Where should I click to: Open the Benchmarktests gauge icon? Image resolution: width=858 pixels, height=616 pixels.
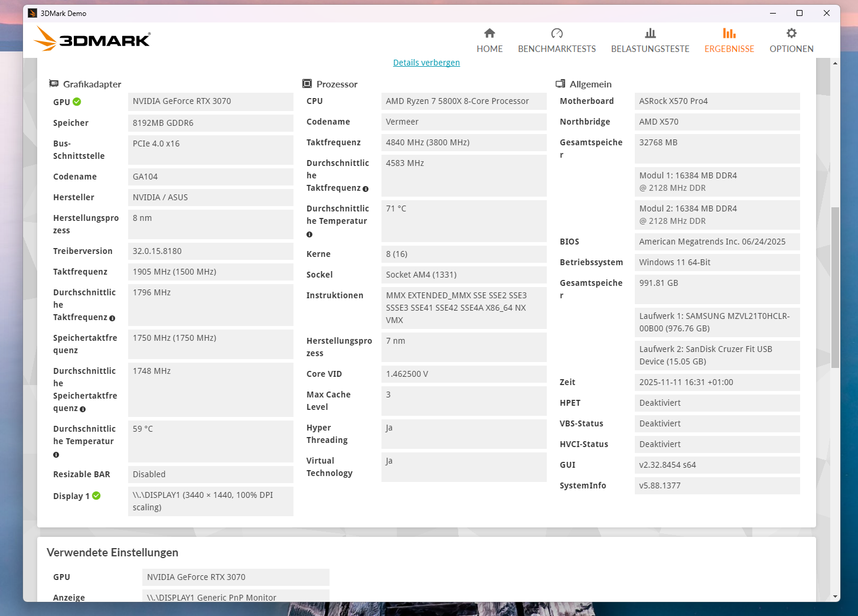click(557, 33)
